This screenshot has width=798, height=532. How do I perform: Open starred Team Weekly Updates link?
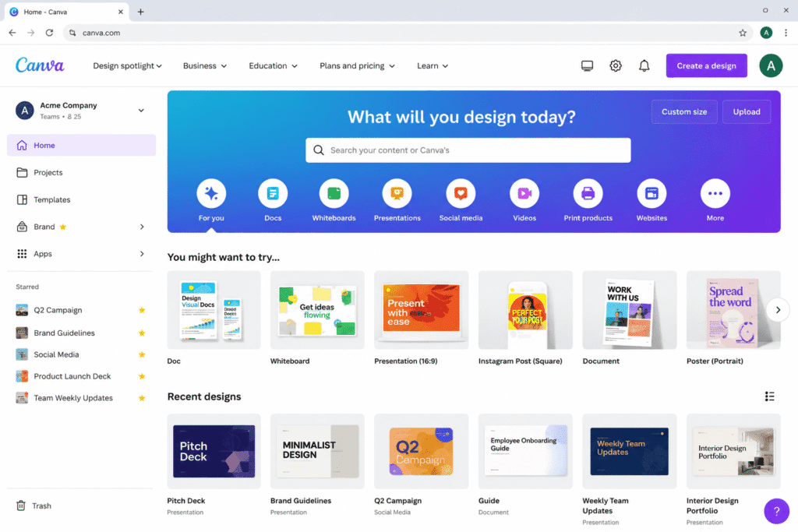coord(73,398)
